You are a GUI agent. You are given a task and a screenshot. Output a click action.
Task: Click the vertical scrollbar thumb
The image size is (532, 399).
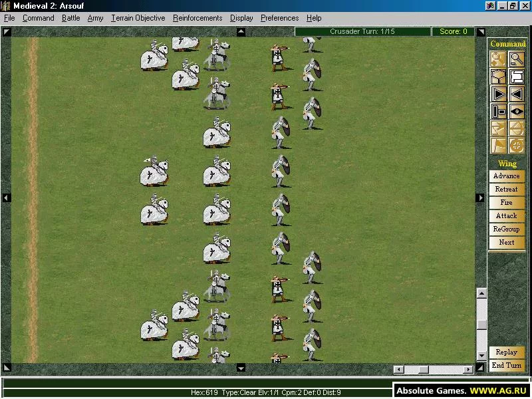481,325
